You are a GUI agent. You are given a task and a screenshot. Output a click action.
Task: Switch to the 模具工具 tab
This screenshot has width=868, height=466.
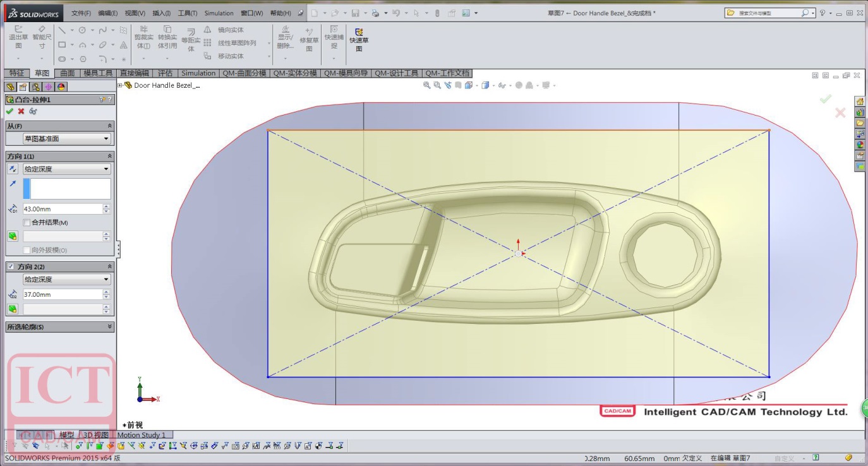pyautogui.click(x=98, y=73)
